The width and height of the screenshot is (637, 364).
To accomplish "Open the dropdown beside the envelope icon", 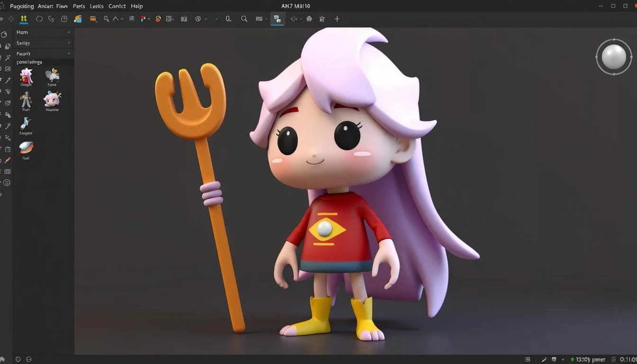I will [266, 19].
